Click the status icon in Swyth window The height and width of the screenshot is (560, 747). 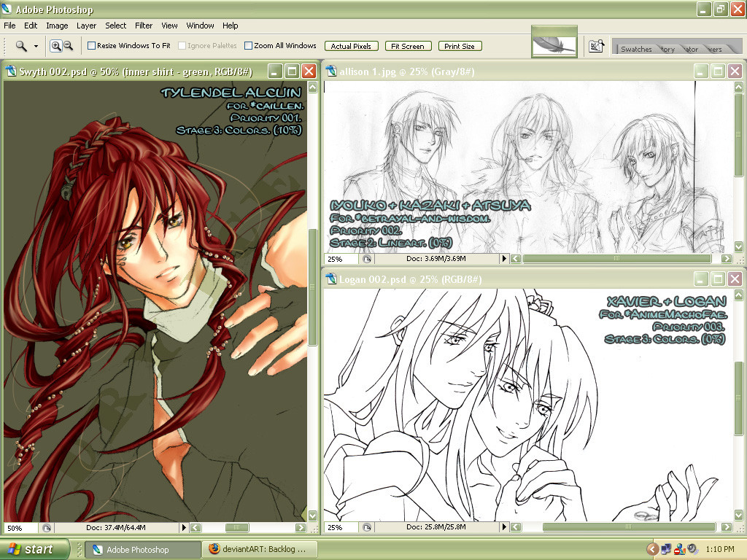pyautogui.click(x=46, y=528)
